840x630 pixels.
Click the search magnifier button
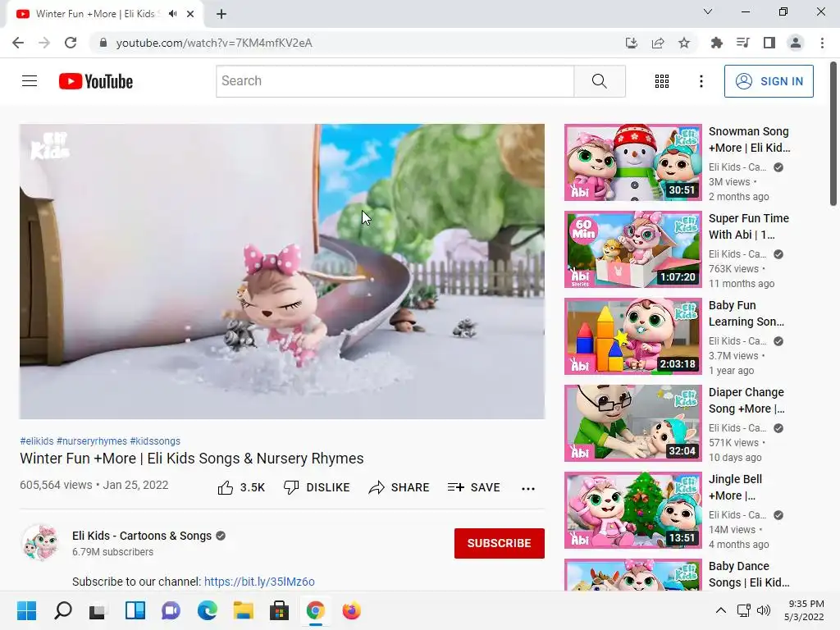tap(600, 81)
